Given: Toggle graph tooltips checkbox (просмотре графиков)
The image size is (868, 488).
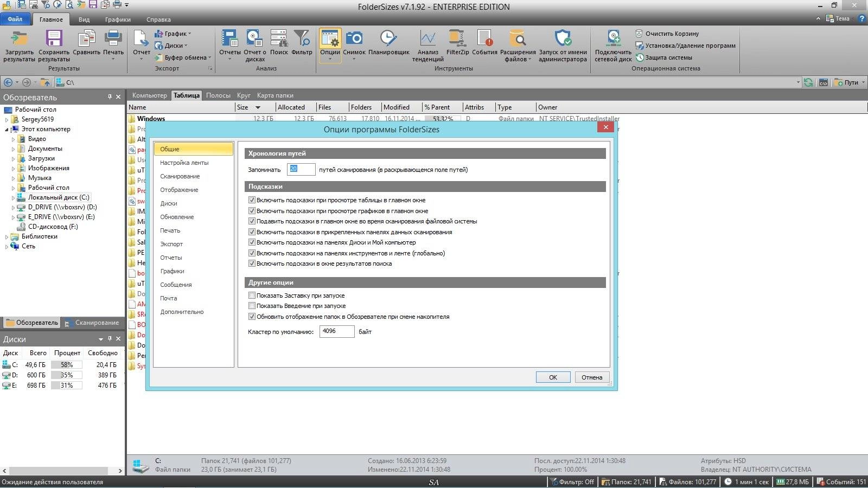Looking at the screenshot, I should [252, 211].
